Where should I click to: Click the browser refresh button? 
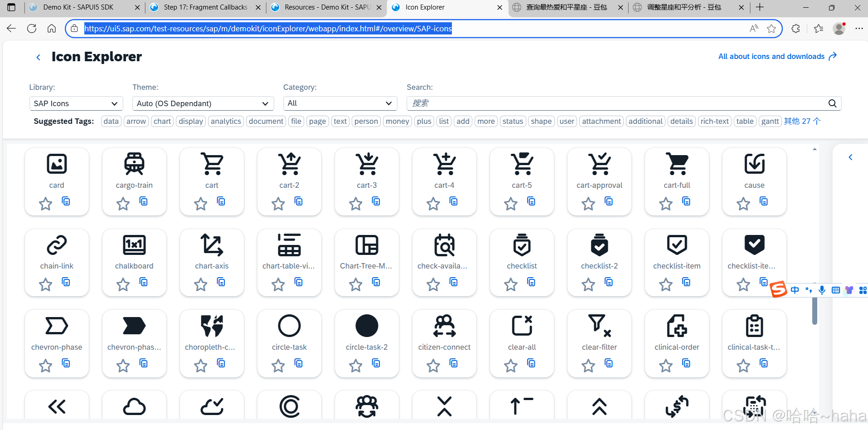pos(31,29)
